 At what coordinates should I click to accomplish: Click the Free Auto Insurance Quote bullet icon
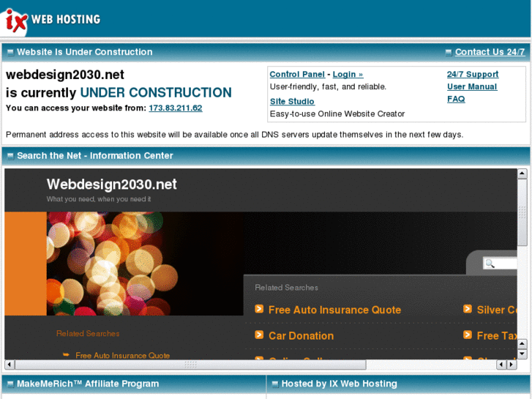click(x=259, y=309)
